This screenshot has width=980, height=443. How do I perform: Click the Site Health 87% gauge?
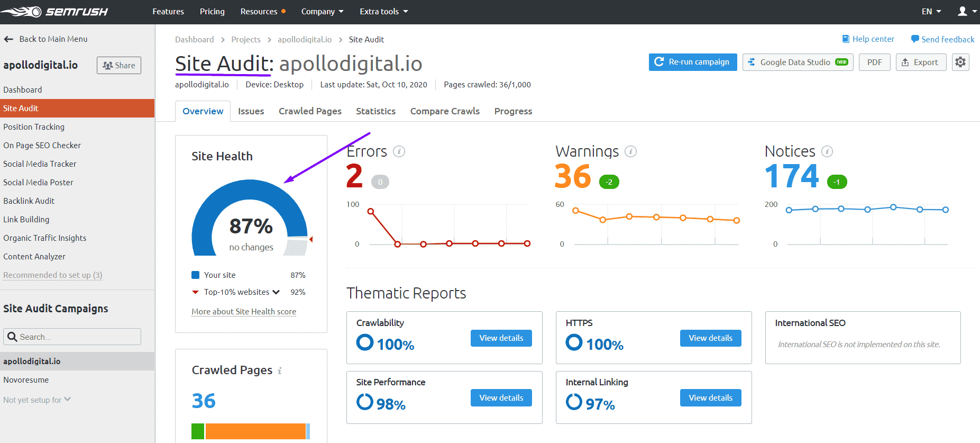(x=250, y=218)
